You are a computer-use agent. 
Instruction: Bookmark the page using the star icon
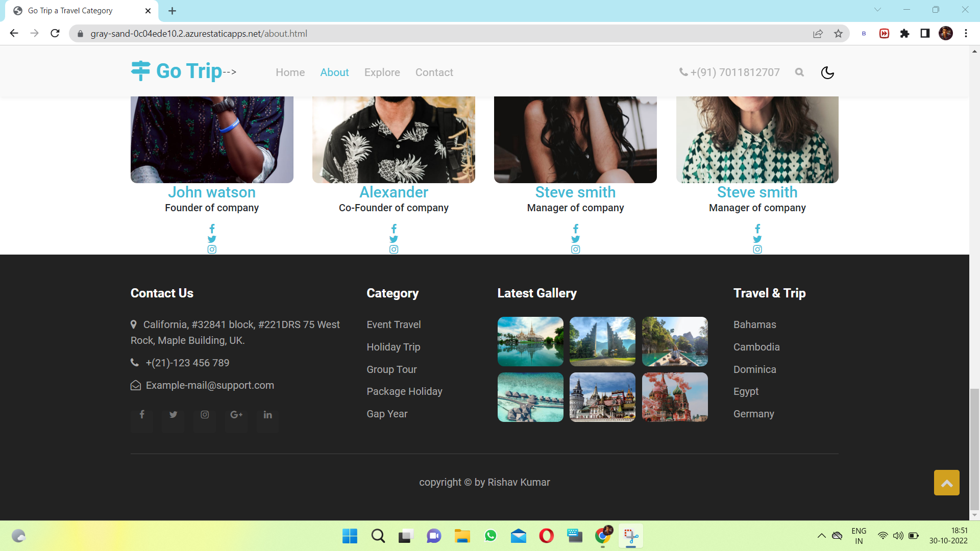(838, 33)
